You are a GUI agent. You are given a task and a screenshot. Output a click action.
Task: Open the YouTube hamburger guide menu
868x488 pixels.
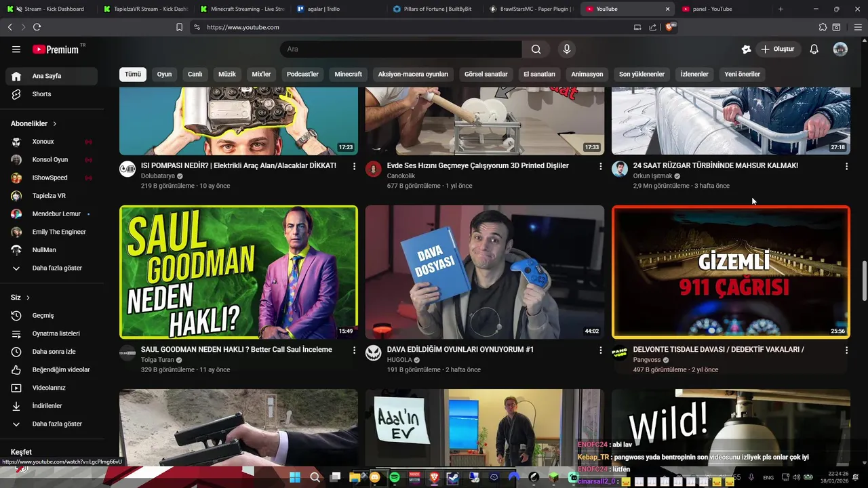16,49
